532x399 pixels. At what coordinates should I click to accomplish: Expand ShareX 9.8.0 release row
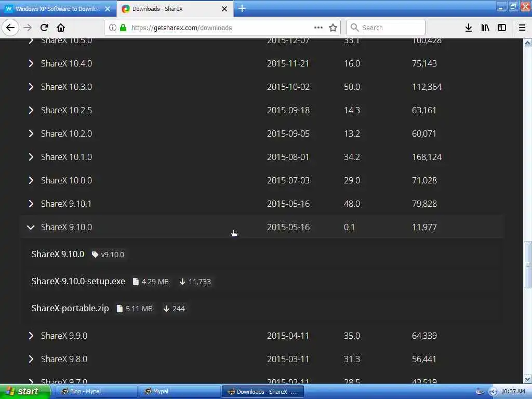point(263,359)
